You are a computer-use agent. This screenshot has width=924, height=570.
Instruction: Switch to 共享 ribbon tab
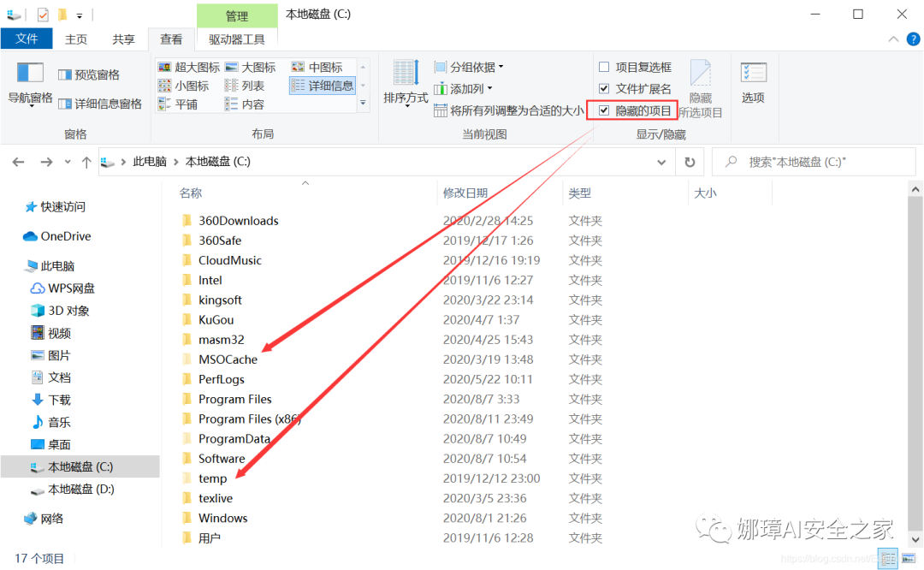tap(123, 39)
